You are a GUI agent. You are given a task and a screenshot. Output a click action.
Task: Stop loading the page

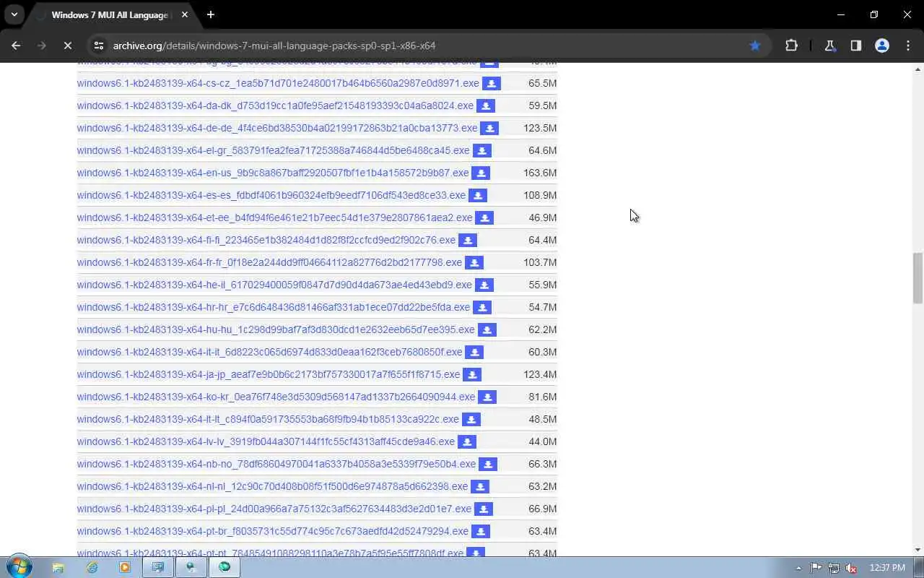(67, 46)
